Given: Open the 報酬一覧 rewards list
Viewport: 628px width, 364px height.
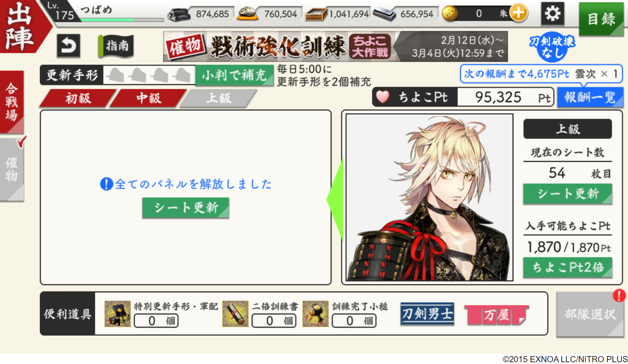Looking at the screenshot, I should (590, 98).
